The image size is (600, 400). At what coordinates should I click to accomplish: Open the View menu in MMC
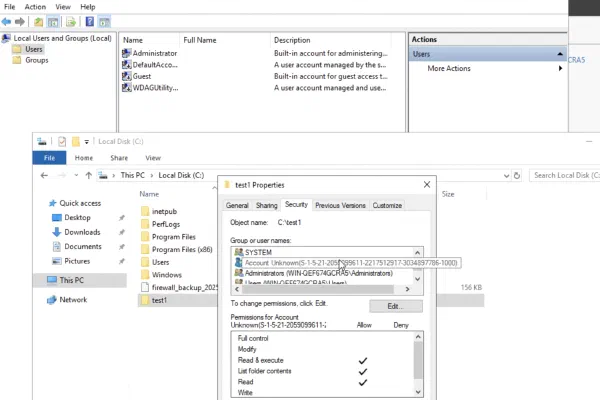pyautogui.click(x=63, y=7)
